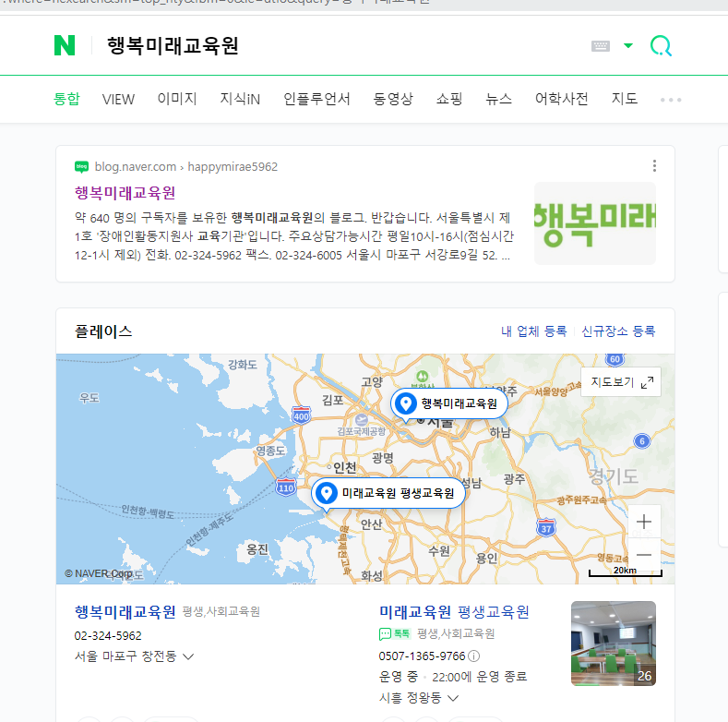Expand the 서울 마포구 창전동 address chevron
The image size is (728, 722).
click(x=188, y=656)
